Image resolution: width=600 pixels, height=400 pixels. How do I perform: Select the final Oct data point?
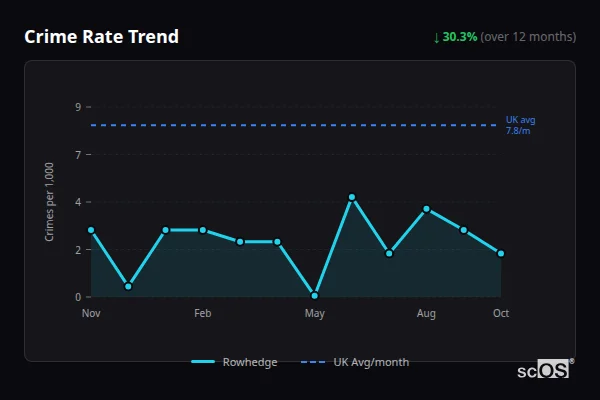501,253
